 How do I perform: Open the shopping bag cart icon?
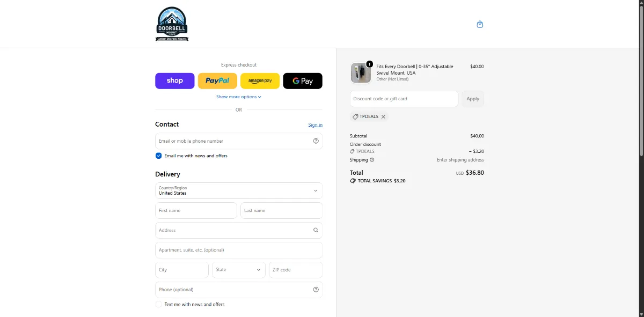480,24
